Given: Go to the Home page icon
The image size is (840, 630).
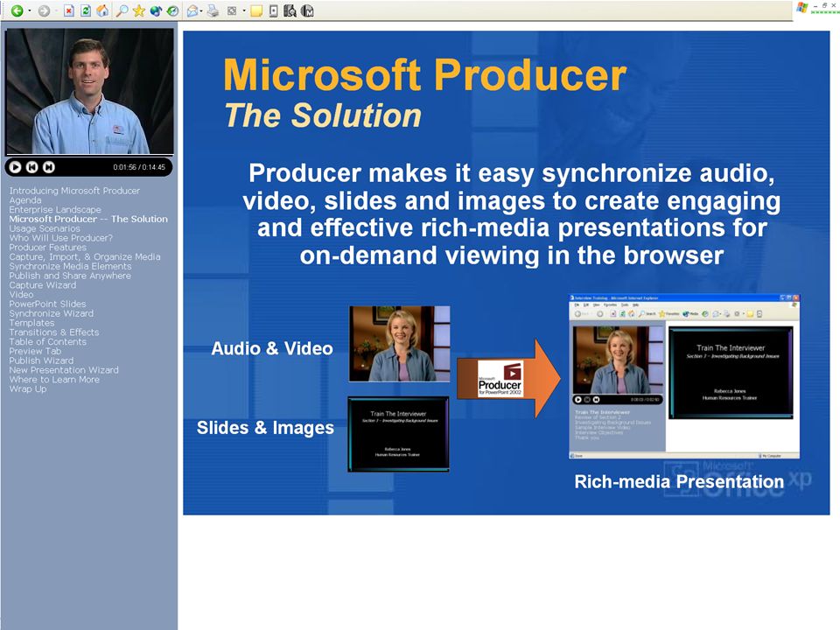Looking at the screenshot, I should (x=102, y=10).
